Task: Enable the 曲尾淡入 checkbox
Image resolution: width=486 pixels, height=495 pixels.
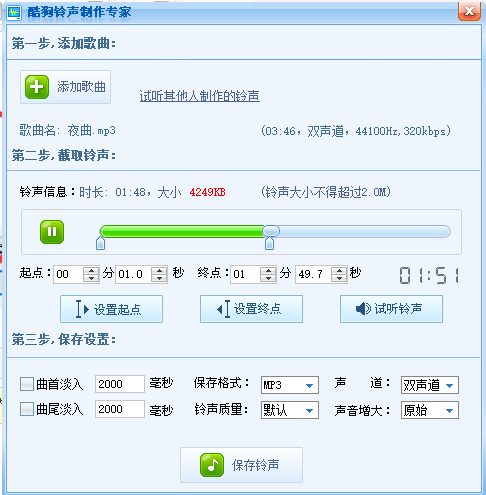Action: [x=27, y=409]
